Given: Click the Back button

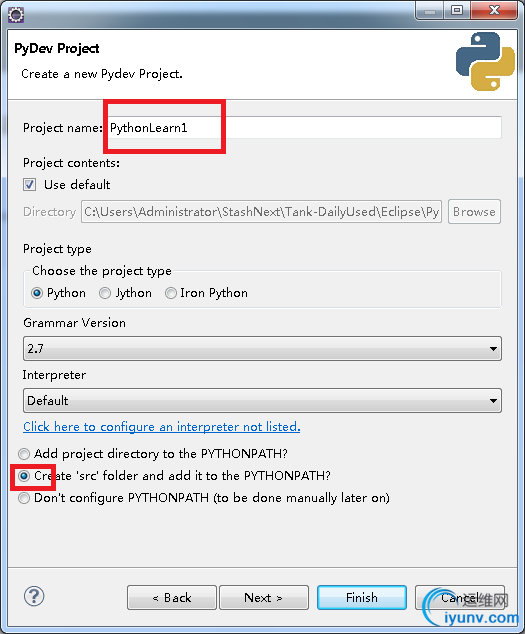Looking at the screenshot, I should point(172,597).
